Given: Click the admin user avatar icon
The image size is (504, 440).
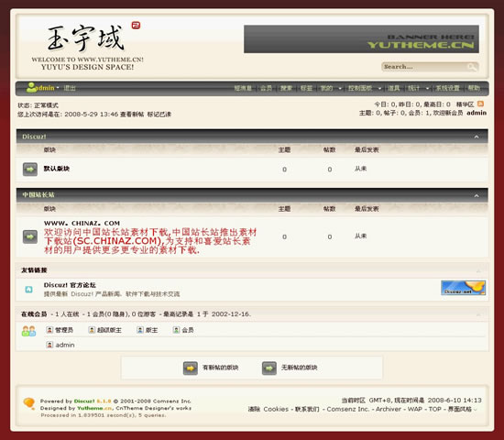Looking at the screenshot, I should 31,87.
